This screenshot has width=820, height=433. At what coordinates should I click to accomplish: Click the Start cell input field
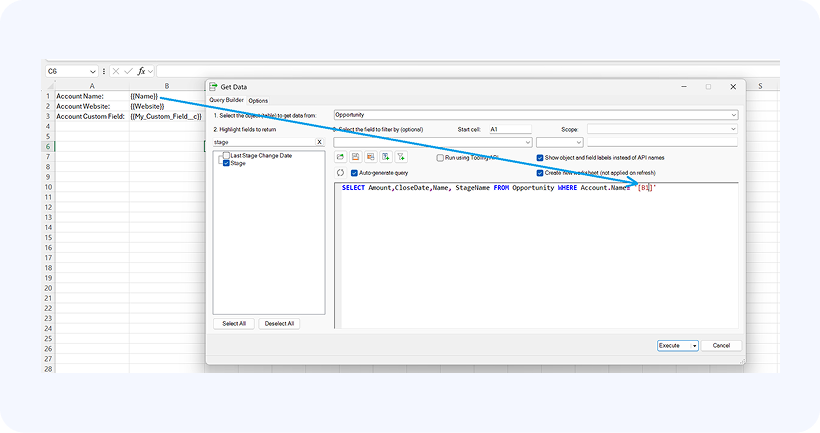(x=510, y=129)
